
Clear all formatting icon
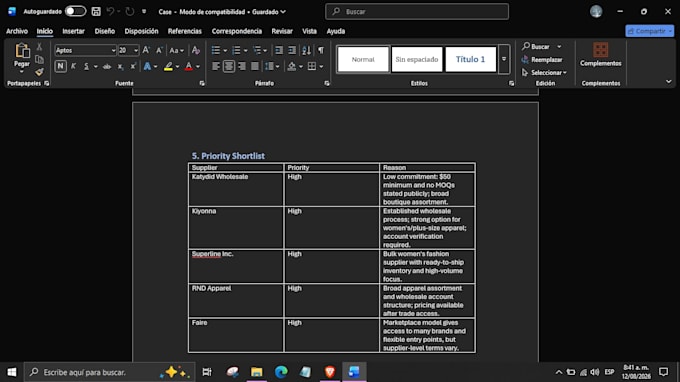(x=196, y=50)
